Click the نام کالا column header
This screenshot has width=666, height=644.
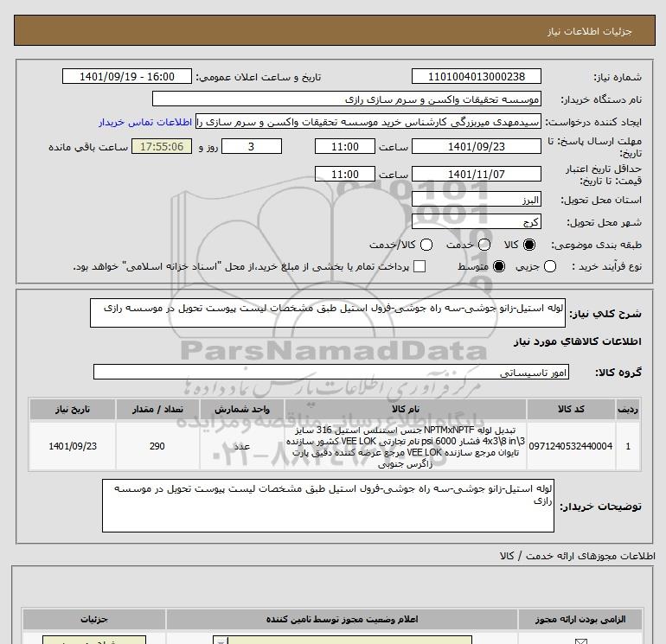pyautogui.click(x=405, y=409)
